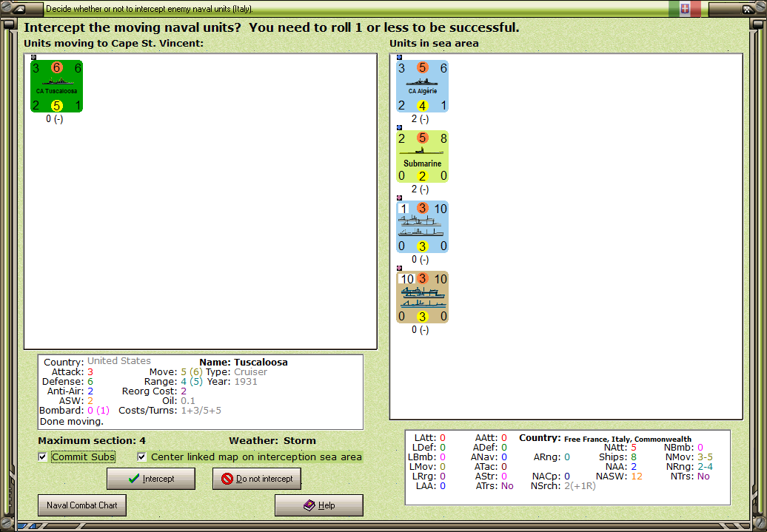Viewport: 767px width, 532px height.
Task: Click the window title bar text
Action: [150, 9]
